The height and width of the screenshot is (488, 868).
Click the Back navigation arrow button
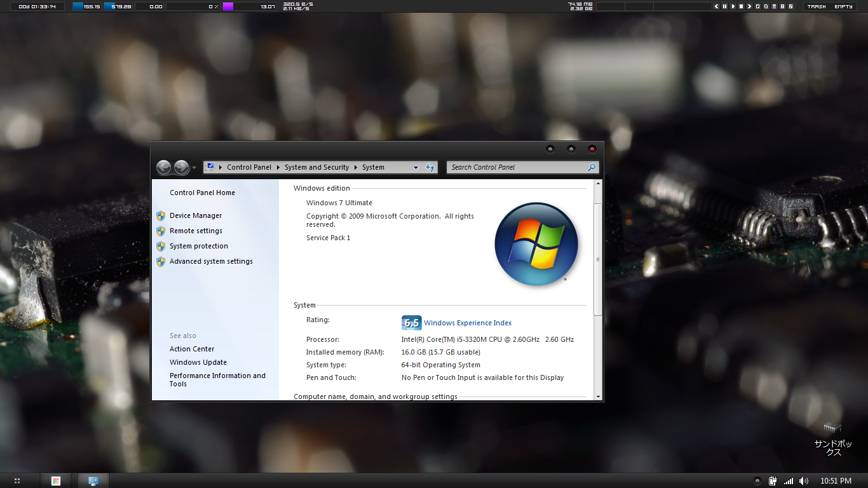point(163,167)
